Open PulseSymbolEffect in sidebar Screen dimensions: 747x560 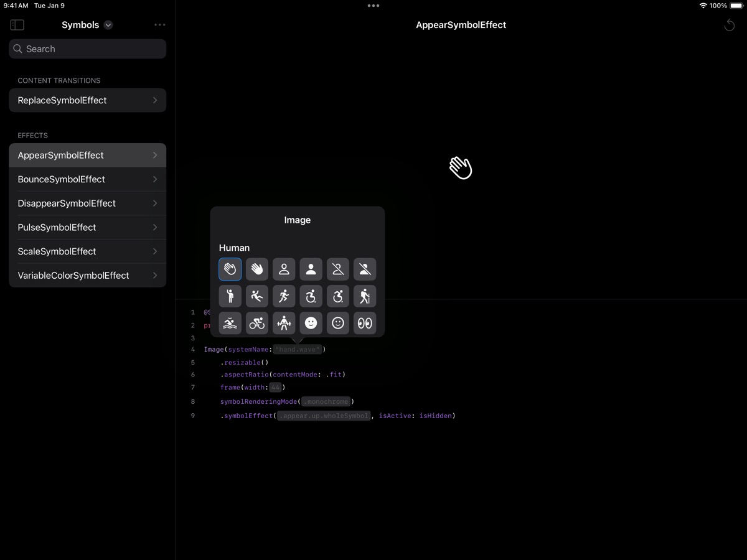[88, 227]
